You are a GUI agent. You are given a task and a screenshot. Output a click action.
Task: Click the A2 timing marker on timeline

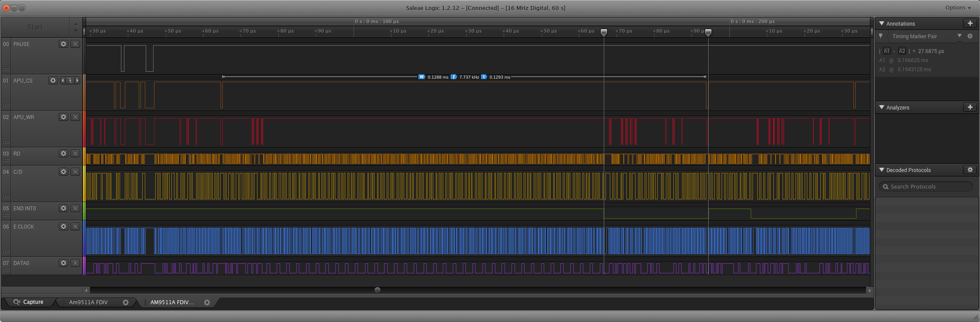pos(708,32)
